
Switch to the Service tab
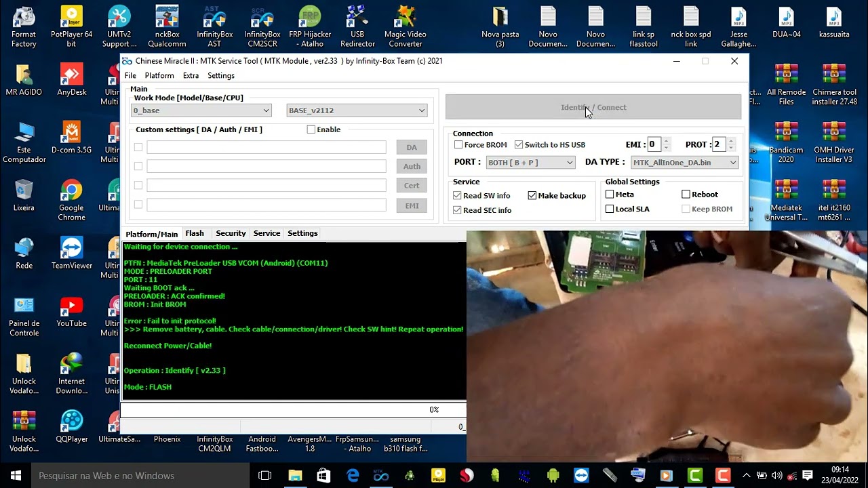[267, 234]
